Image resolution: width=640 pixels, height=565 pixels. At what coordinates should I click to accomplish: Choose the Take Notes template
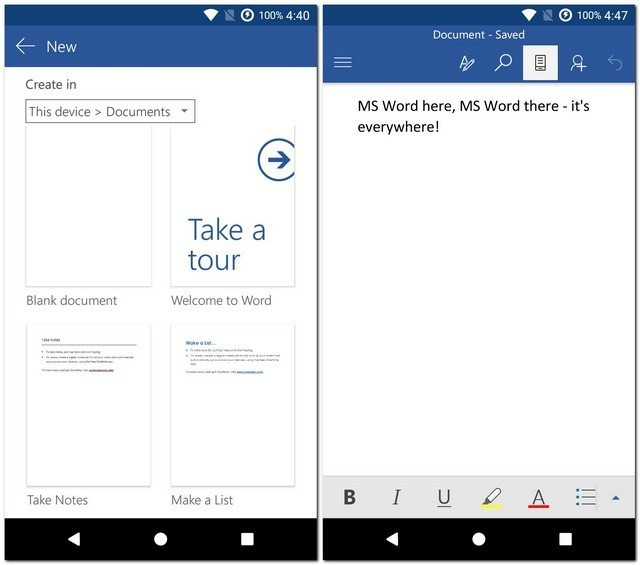[x=88, y=404]
